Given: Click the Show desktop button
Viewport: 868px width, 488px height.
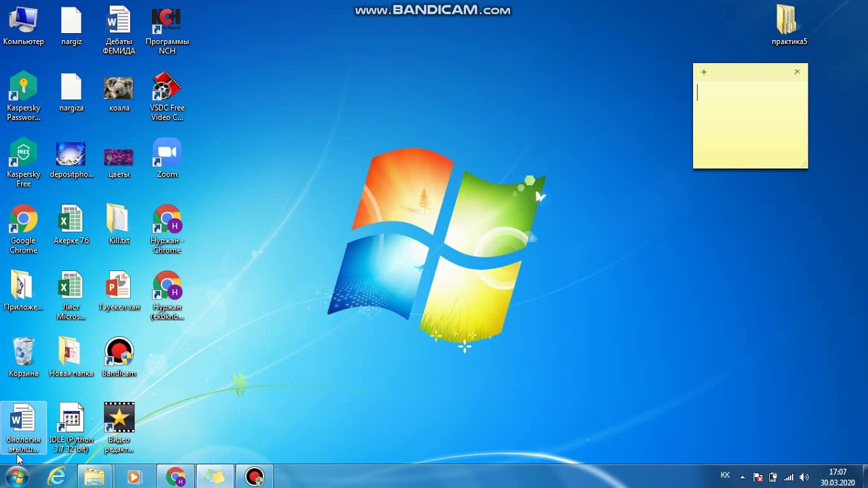Looking at the screenshot, I should coord(863,477).
